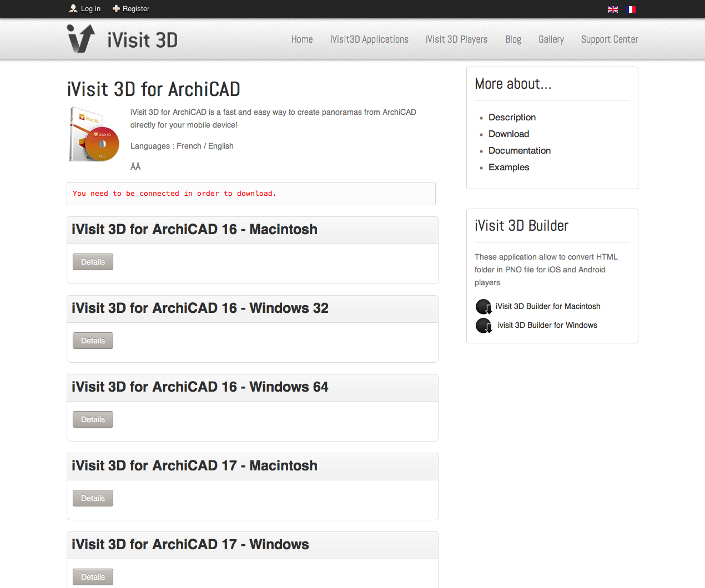The image size is (705, 588).
Task: Click Builder for Windows download icon
Action: [484, 326]
